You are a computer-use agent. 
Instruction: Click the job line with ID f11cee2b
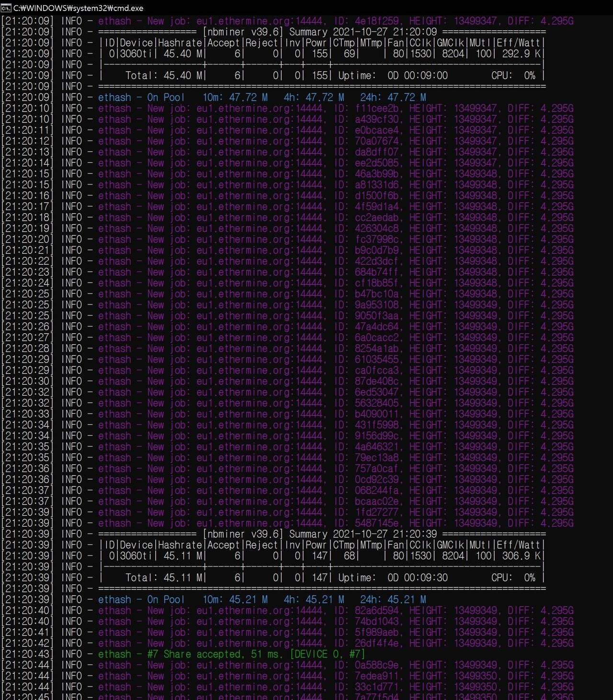[x=287, y=109]
